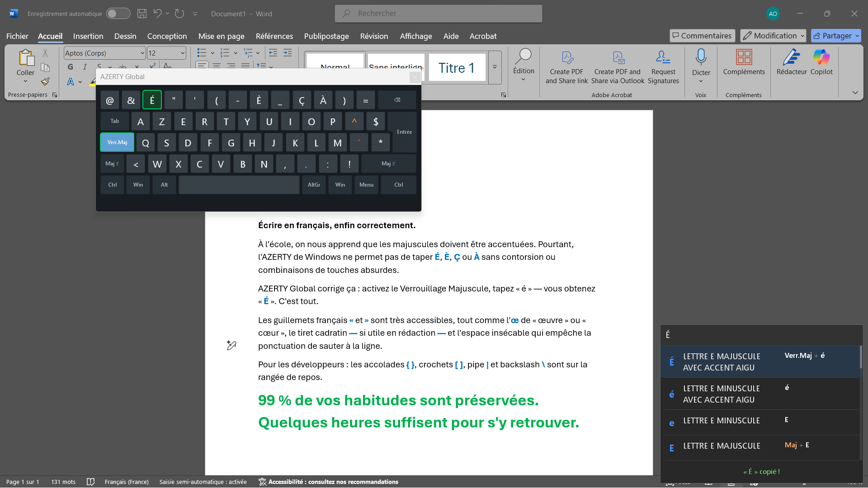Click the format painter brush icon
868x488 pixels.
[x=45, y=82]
